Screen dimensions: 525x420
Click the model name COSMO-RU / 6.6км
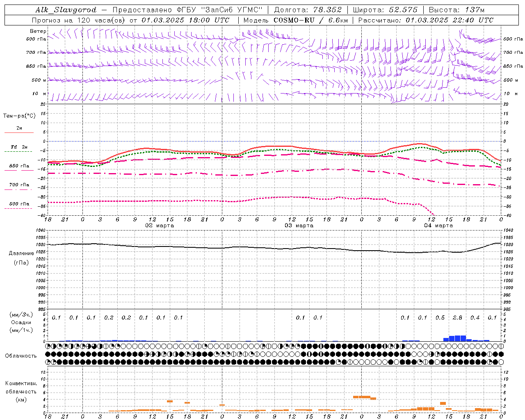[310, 20]
